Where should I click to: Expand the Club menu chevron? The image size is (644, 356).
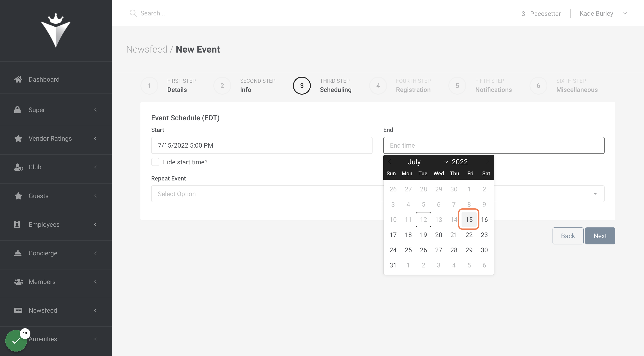click(95, 167)
